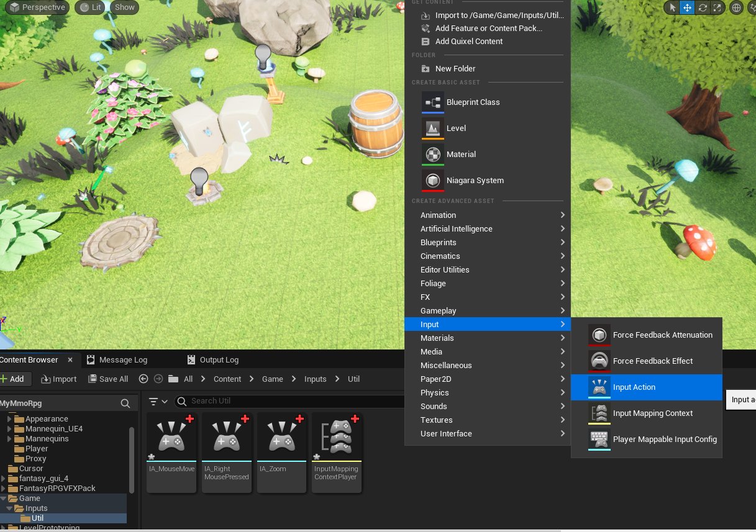Go forward in Content Browser history
Viewport: 756px width, 532px height.
pyautogui.click(x=158, y=379)
